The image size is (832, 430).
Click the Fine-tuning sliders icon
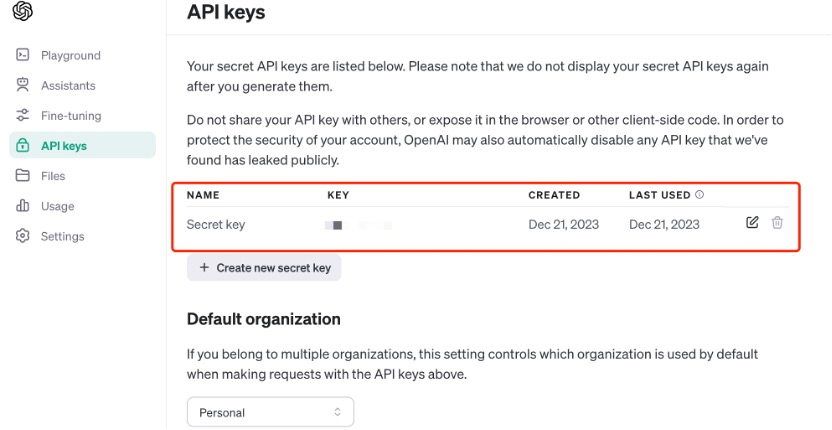point(22,116)
